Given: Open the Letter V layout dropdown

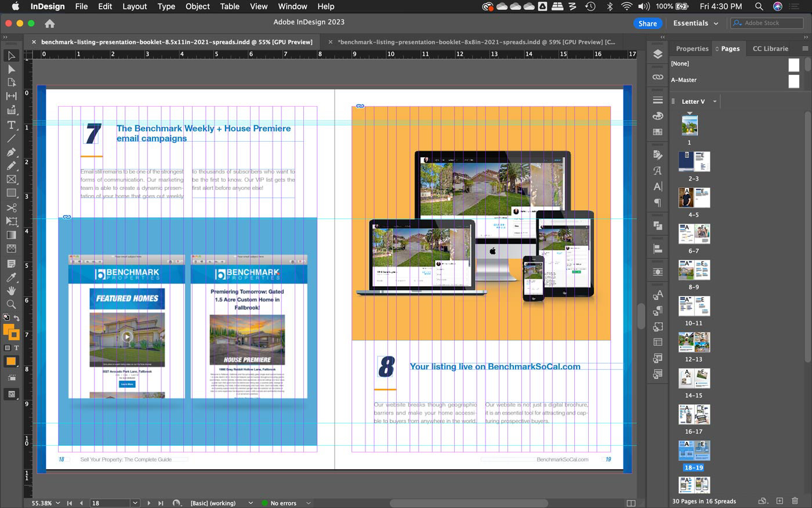Looking at the screenshot, I should pyautogui.click(x=715, y=102).
